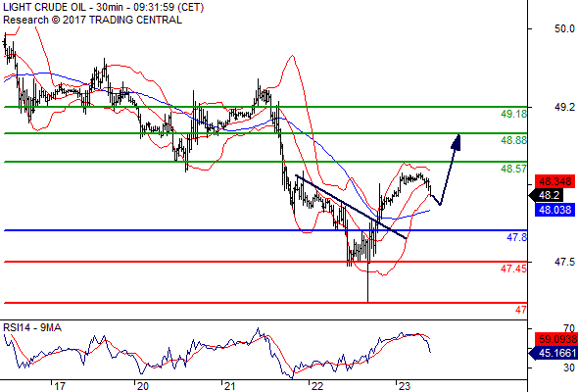Click the red 47 support label
The width and height of the screenshot is (578, 392).
pyautogui.click(x=521, y=310)
